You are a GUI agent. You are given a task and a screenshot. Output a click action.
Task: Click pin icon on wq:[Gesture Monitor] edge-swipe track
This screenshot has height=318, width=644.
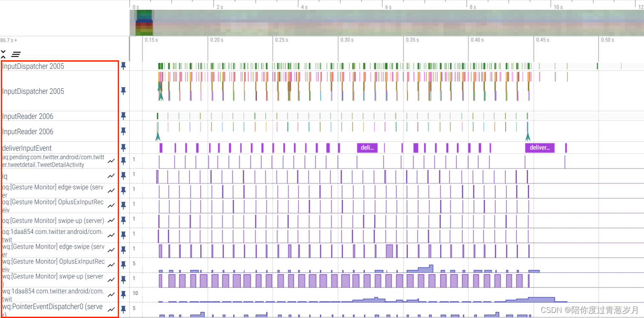point(123,250)
